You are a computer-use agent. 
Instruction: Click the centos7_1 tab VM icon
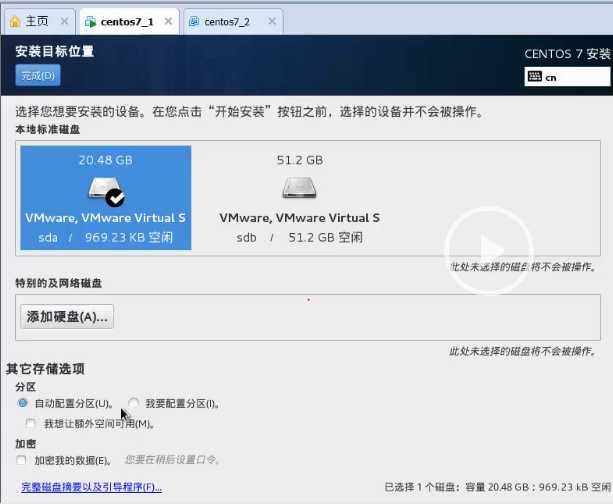coord(90,22)
